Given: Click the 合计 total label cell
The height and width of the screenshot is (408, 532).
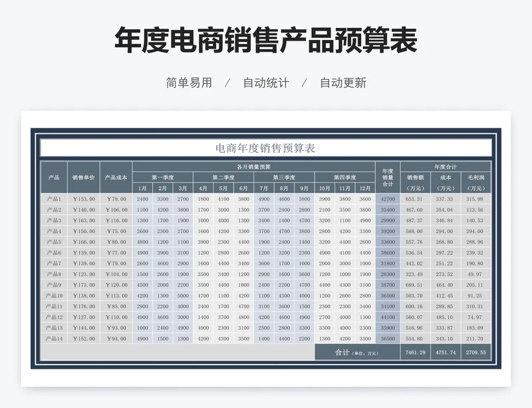Looking at the screenshot, I should tap(357, 352).
